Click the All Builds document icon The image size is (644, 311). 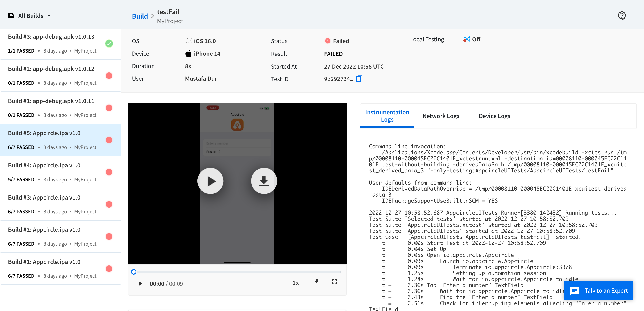(x=11, y=16)
